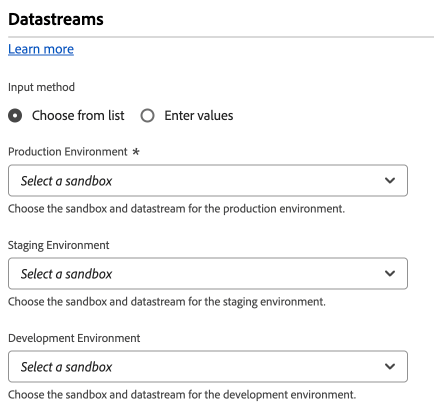Screen dimensions: 434x420
Task: Click the Development Environment label
Action: pos(74,338)
